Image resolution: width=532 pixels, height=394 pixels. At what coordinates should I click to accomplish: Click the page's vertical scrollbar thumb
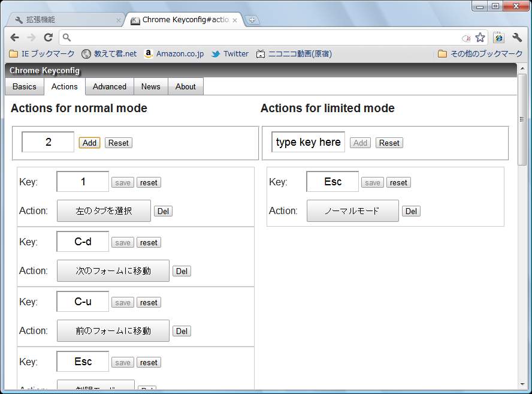coord(522,119)
